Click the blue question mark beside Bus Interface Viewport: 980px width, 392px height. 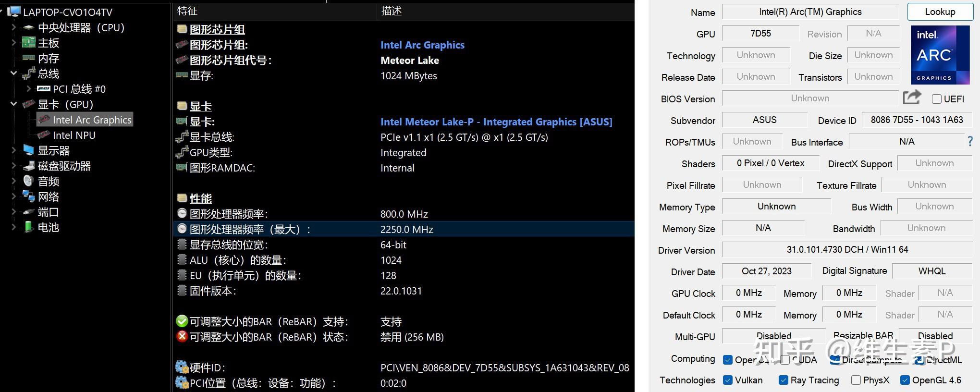pos(970,141)
